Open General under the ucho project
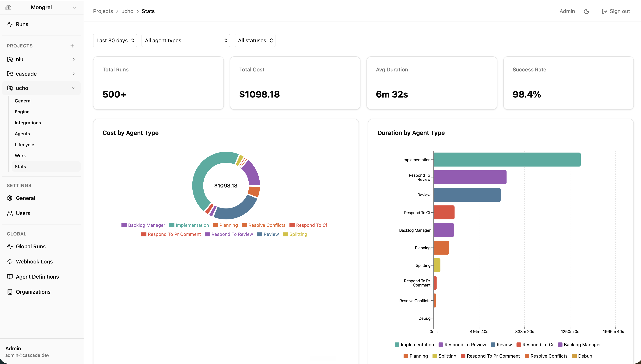 (x=23, y=101)
